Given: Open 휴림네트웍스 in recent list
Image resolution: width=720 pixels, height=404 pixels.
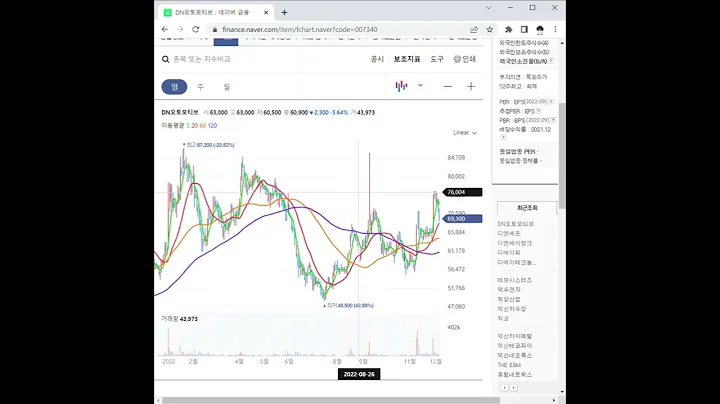Looking at the screenshot, I should coord(515,375).
